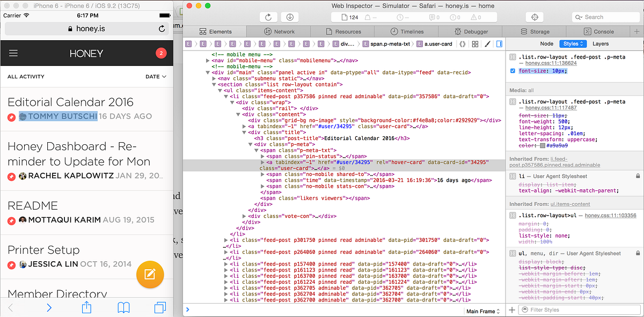Select a.user-card breadcrumb item
Viewport: 644px width, 317px height.
(x=434, y=44)
